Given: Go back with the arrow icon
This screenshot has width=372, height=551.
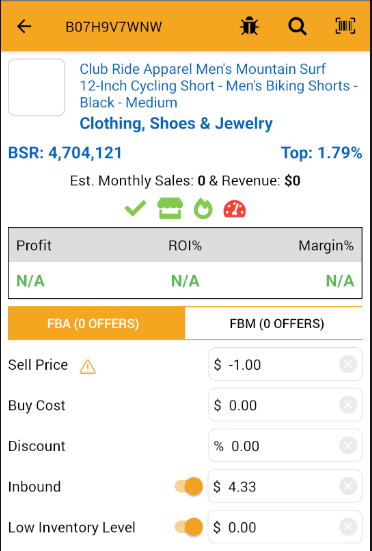Looking at the screenshot, I should (24, 26).
